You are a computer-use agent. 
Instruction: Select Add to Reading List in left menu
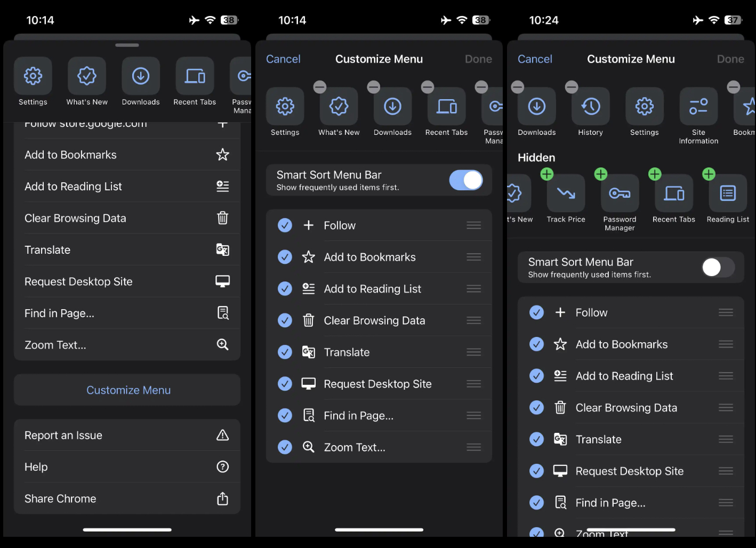(127, 186)
